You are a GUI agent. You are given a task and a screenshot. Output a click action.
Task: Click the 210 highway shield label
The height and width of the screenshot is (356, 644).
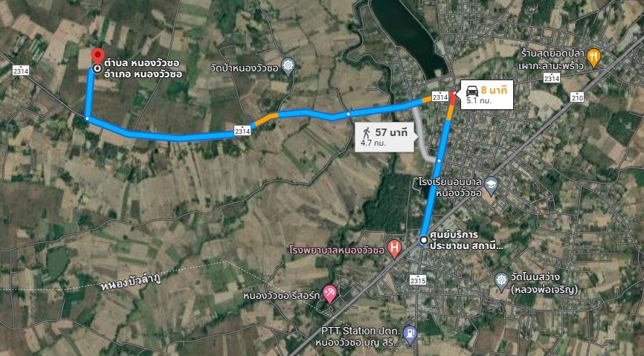click(x=577, y=97)
